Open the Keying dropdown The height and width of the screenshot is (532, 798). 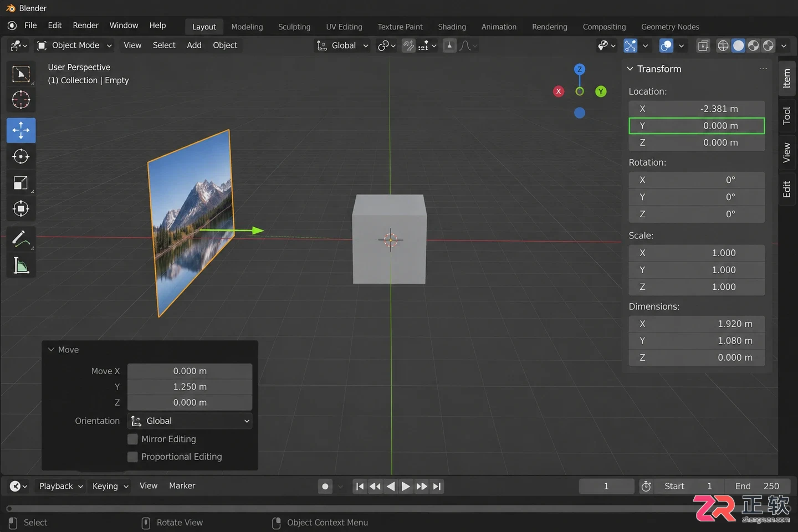[x=110, y=486]
